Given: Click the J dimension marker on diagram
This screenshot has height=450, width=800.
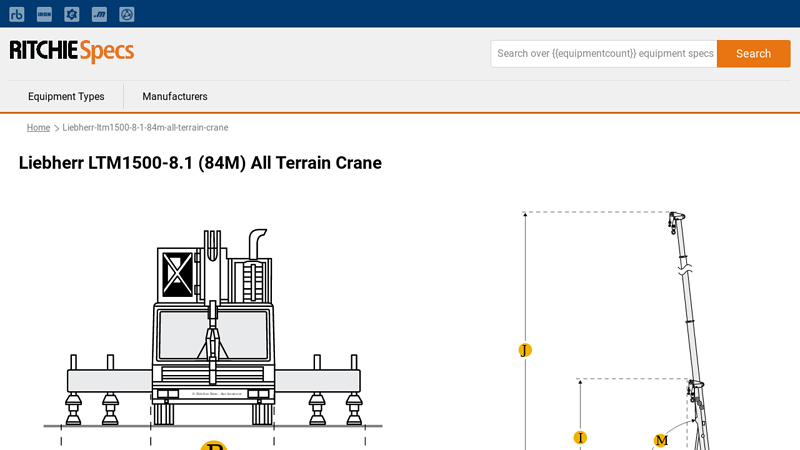Looking at the screenshot, I should (x=525, y=350).
